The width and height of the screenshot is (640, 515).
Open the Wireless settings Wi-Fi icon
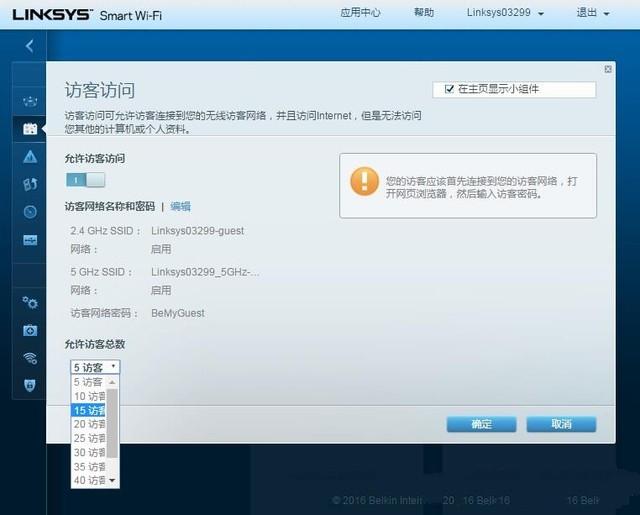click(30, 358)
